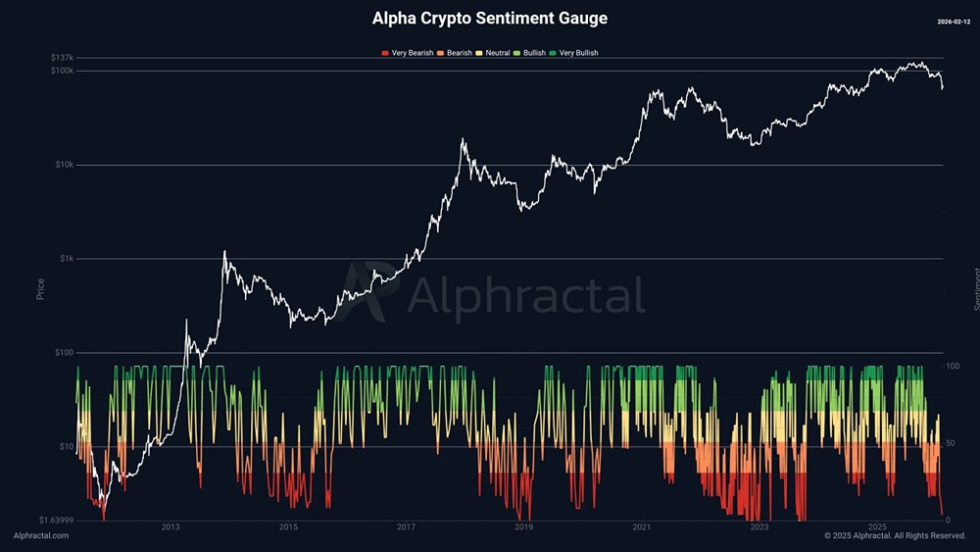The width and height of the screenshot is (980, 552).
Task: Toggle the orange Bearish series label
Action: pyautogui.click(x=459, y=53)
